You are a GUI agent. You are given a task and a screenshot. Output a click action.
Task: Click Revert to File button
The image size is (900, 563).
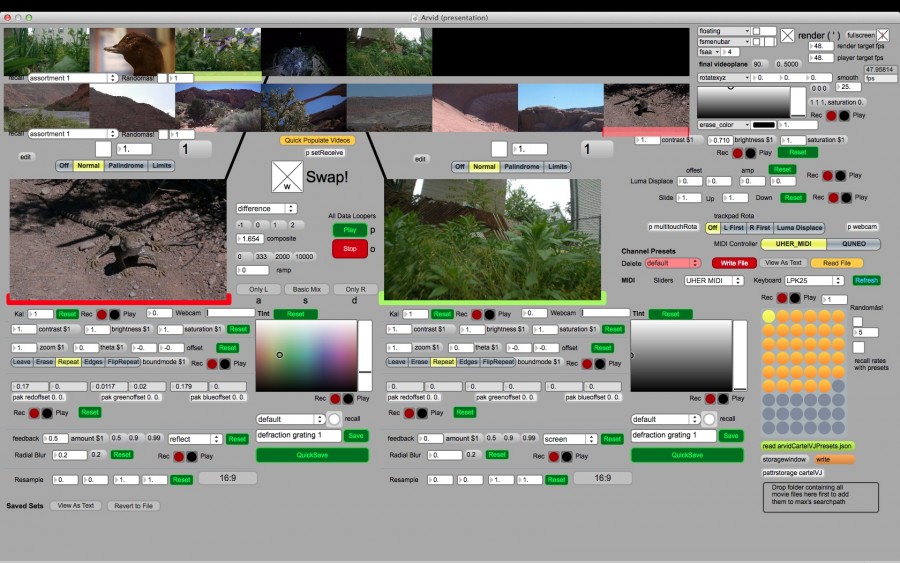tap(133, 506)
